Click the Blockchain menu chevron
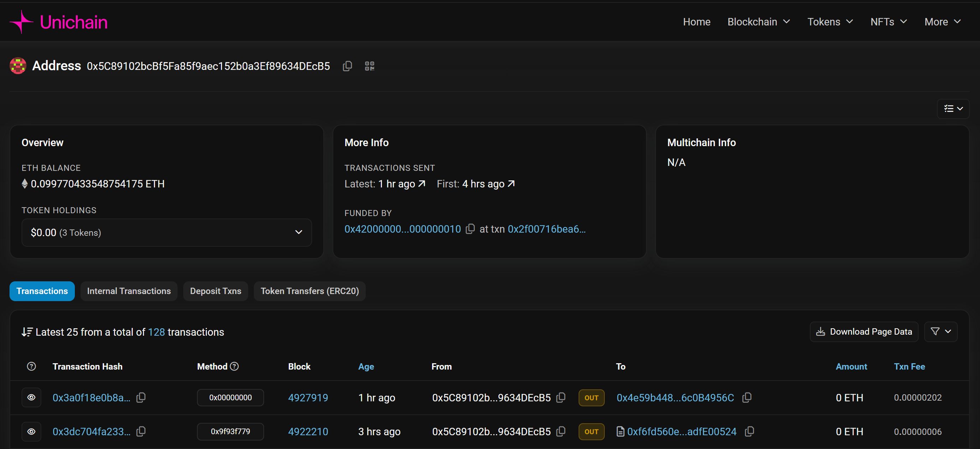The width and height of the screenshot is (980, 449). 786,22
